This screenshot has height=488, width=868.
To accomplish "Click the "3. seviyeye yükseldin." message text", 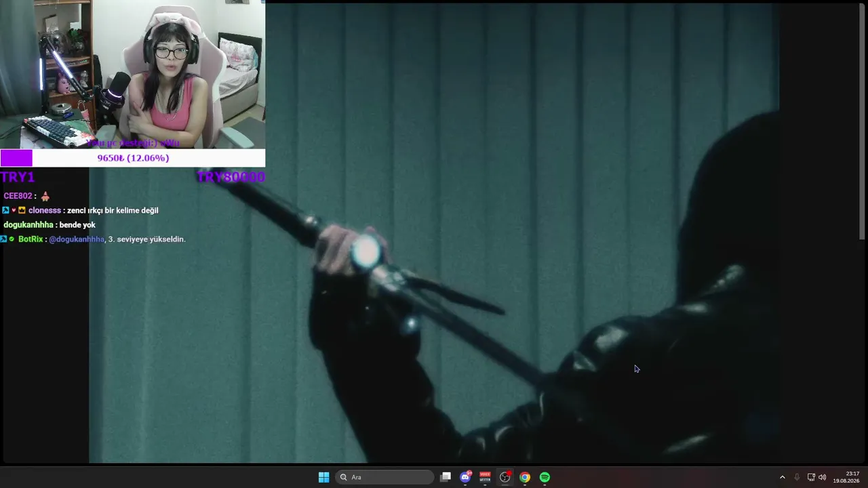I will pyautogui.click(x=147, y=239).
